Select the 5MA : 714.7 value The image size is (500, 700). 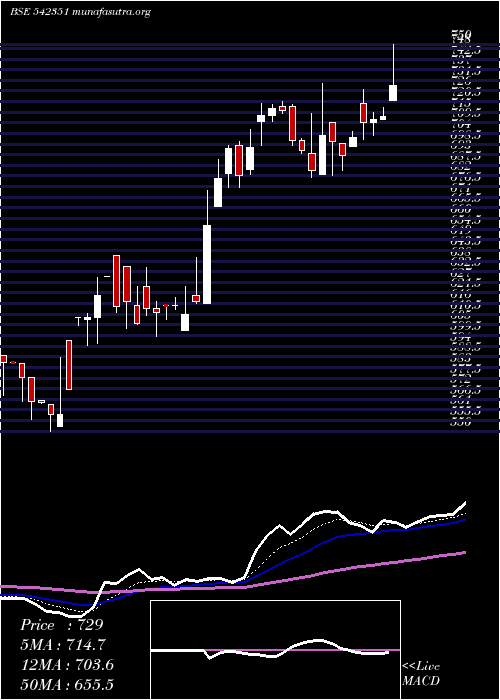[62, 645]
